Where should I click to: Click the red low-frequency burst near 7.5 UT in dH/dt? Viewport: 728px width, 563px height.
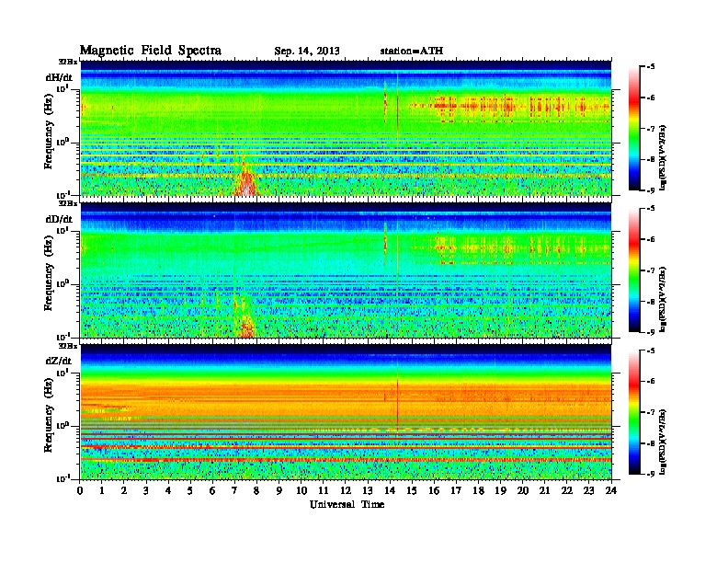pyautogui.click(x=246, y=183)
